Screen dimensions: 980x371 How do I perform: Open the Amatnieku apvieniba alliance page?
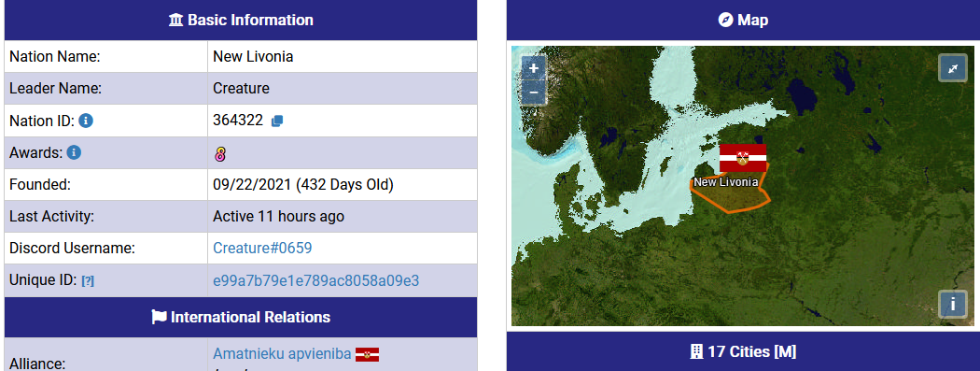click(x=282, y=353)
